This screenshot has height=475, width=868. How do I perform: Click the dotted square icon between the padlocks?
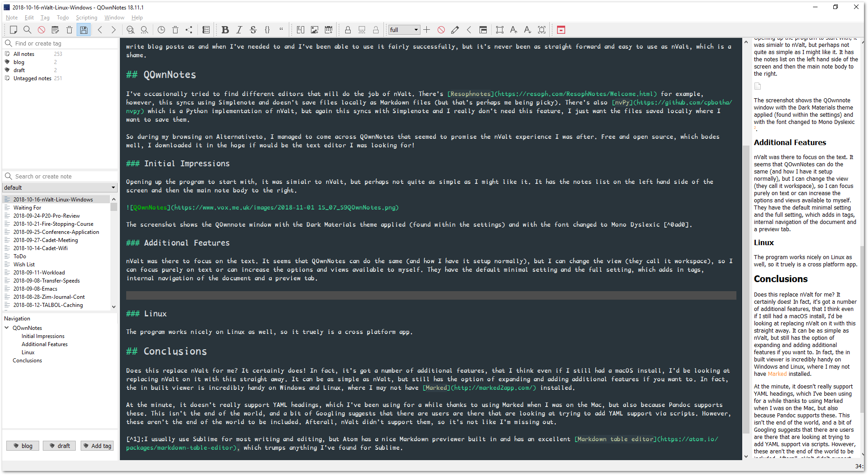click(x=362, y=30)
